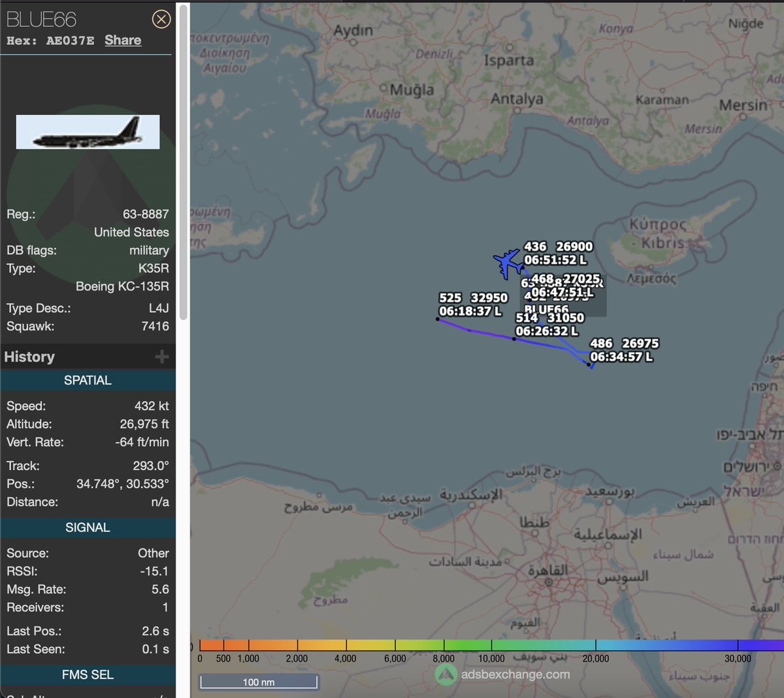Select the SPATIAL section header
Viewport: 784px width, 698px height.
coord(88,380)
